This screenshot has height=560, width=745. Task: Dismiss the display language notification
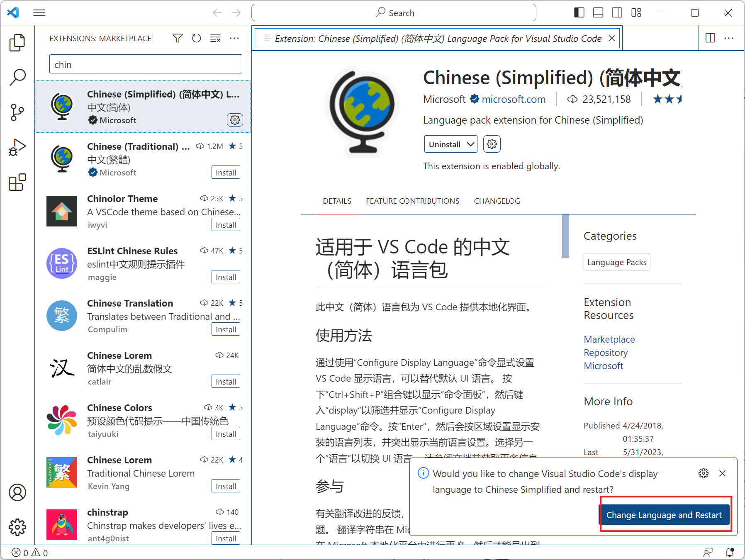[x=723, y=473]
